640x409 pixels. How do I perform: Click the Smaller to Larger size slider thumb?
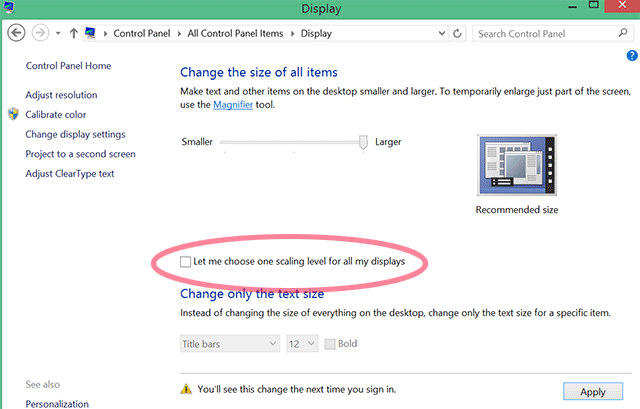click(363, 142)
